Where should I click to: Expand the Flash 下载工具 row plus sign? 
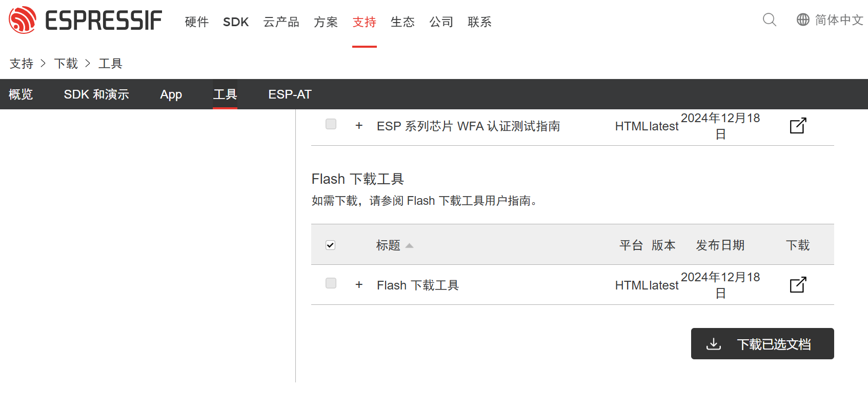[x=359, y=285]
